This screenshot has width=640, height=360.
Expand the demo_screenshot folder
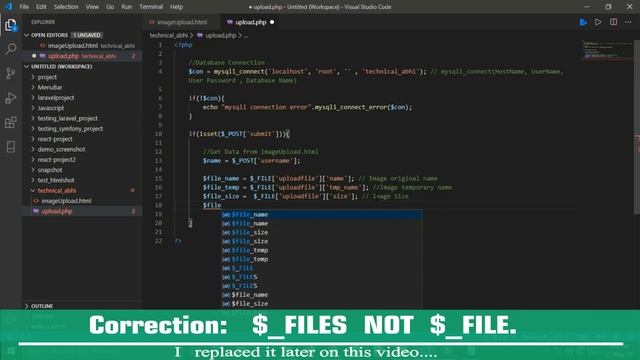tap(61, 149)
